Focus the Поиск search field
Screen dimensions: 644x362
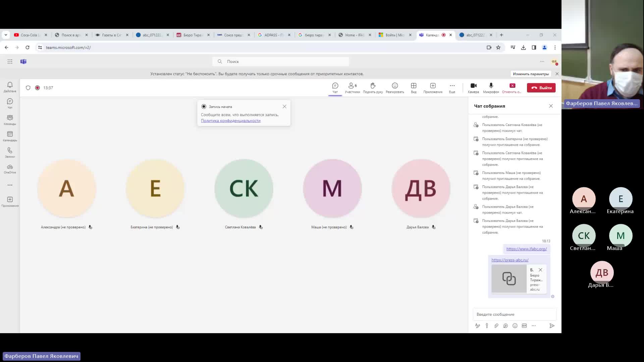click(x=281, y=61)
